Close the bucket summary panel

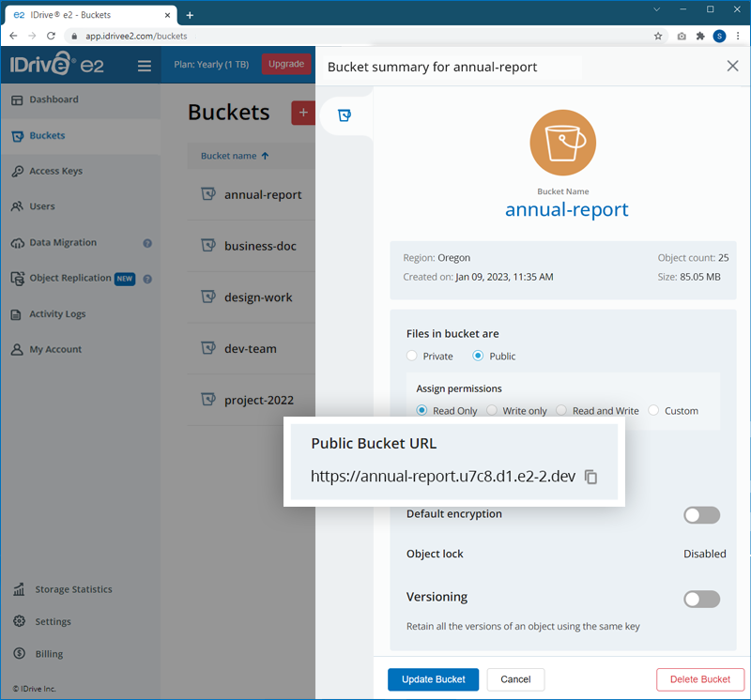coord(732,66)
